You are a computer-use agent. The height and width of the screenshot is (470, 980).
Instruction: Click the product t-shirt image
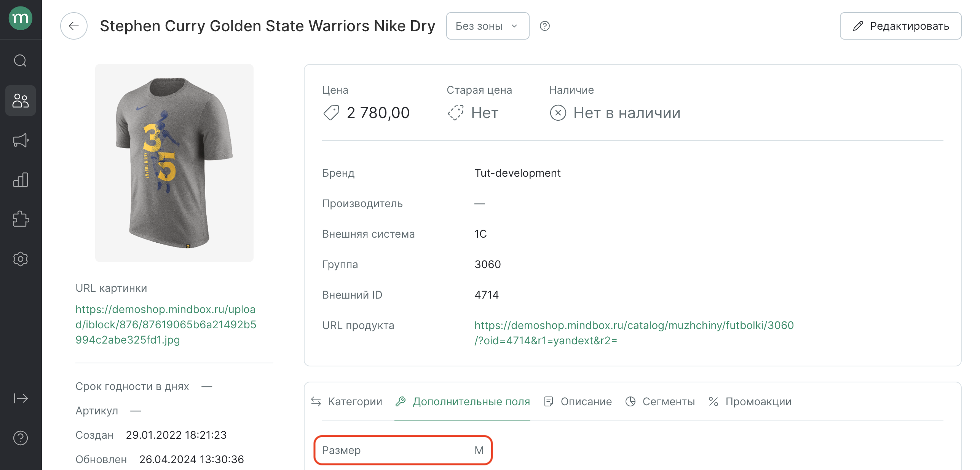pyautogui.click(x=174, y=163)
